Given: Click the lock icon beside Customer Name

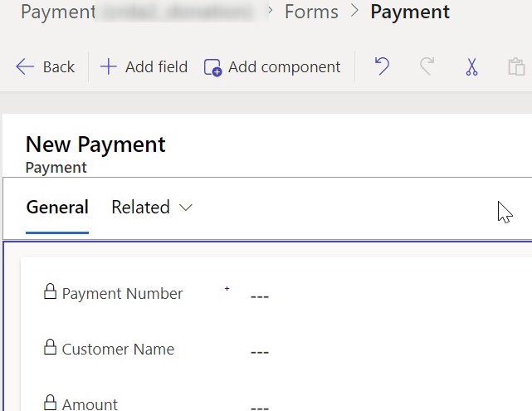Looking at the screenshot, I should (50, 348).
